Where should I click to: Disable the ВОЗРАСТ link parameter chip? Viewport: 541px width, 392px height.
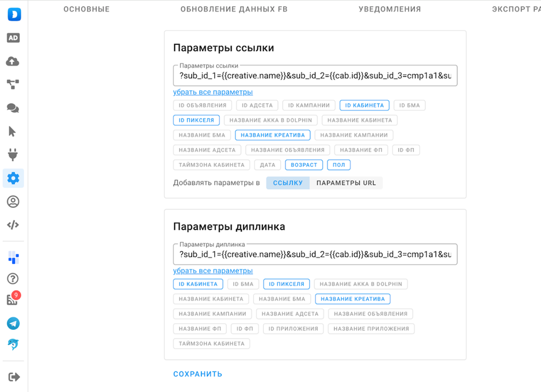pos(304,165)
